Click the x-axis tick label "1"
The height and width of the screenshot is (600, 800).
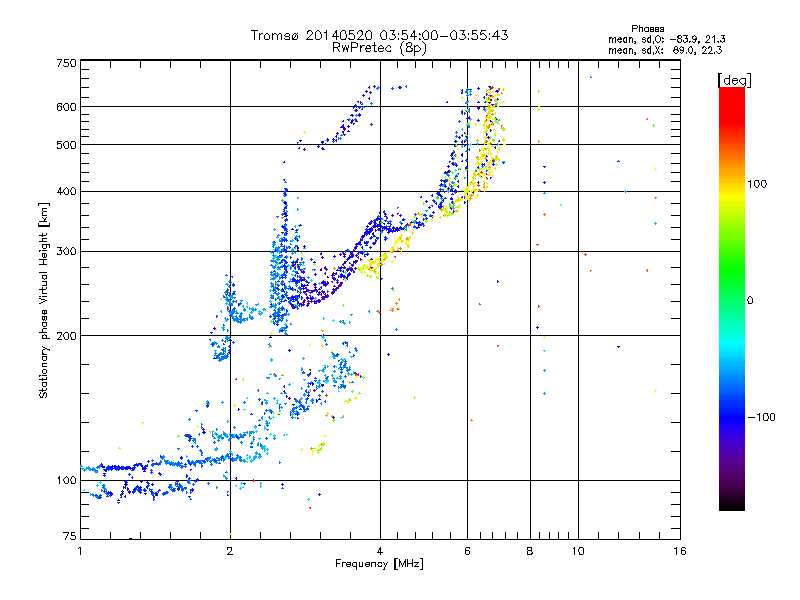coord(80,551)
